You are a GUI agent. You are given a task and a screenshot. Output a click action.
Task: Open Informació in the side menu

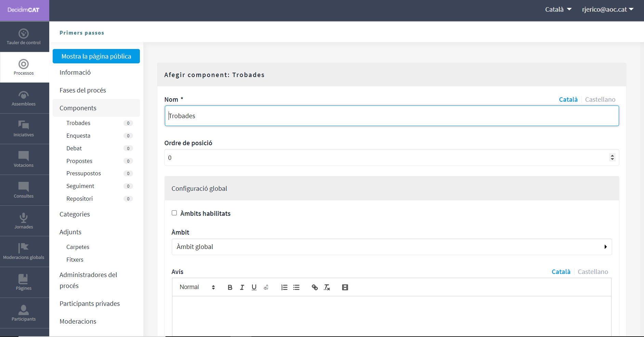tap(75, 72)
